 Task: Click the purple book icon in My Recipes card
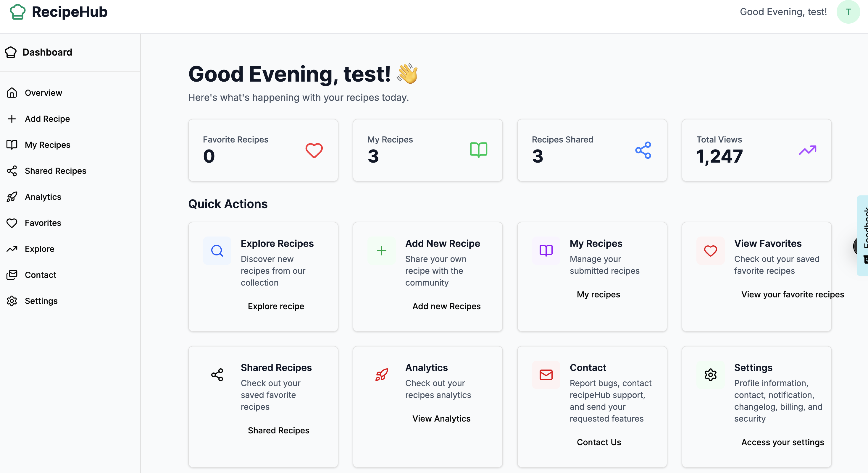pos(546,251)
